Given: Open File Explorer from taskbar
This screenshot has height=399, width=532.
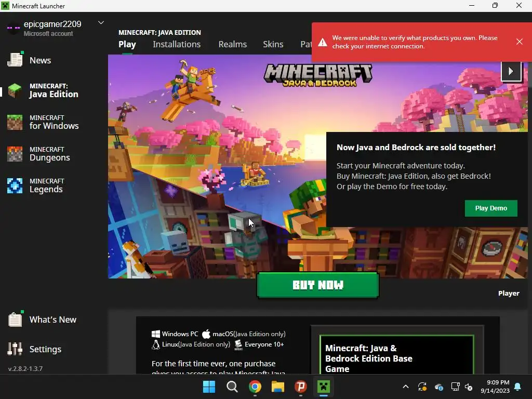Looking at the screenshot, I should coord(278,387).
